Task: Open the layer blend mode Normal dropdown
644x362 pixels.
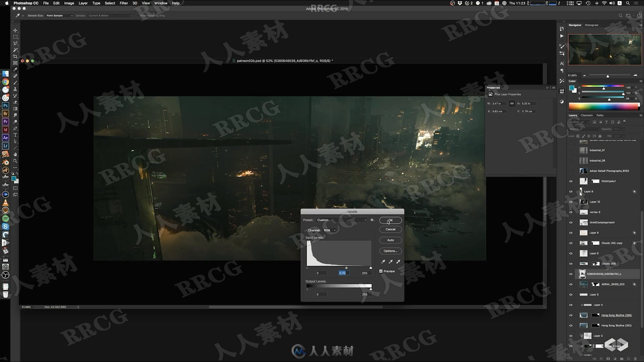Action: pos(584,129)
